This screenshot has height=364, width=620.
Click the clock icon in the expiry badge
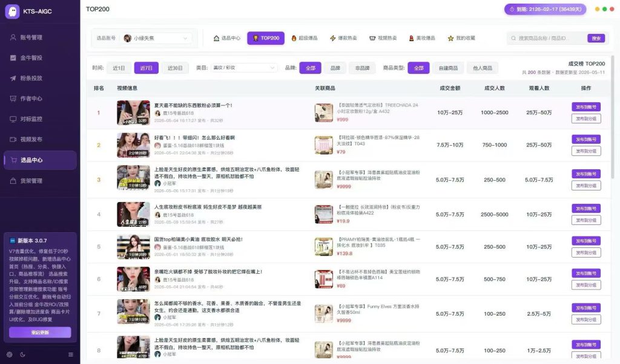[x=512, y=9]
